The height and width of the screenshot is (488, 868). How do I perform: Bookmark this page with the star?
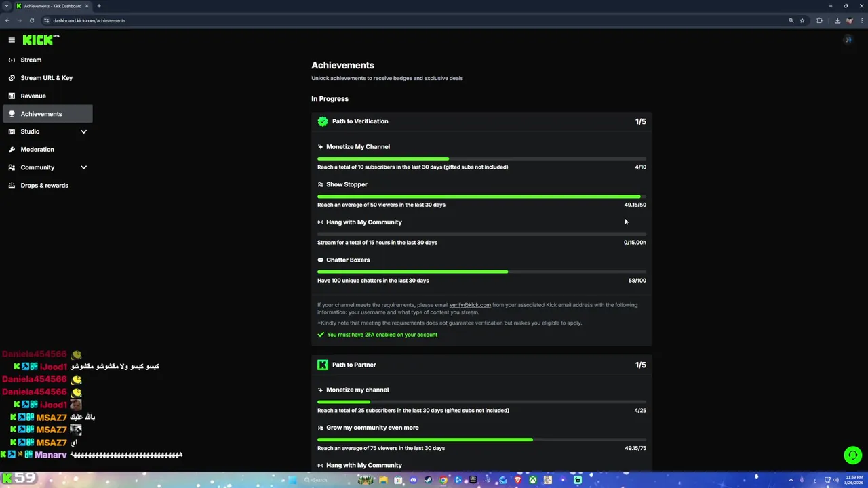(802, 20)
